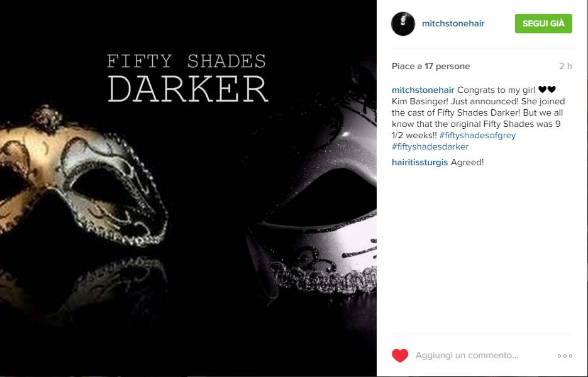The width and height of the screenshot is (588, 377).
Task: Open the #fiftyshadesofgrey hashtag
Action: (x=477, y=135)
